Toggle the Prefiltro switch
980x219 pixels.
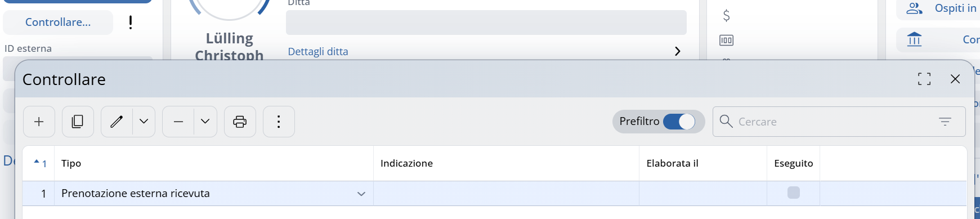[x=679, y=122]
